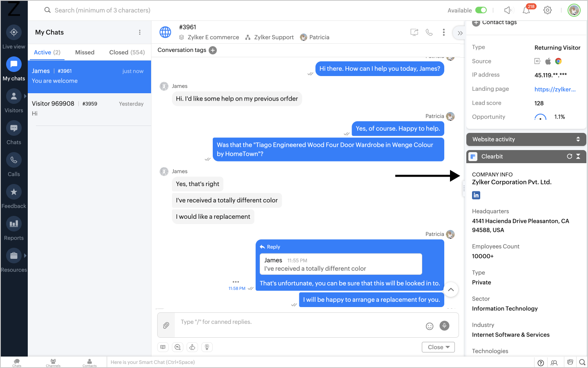Select the James #3961 chat

coord(89,76)
